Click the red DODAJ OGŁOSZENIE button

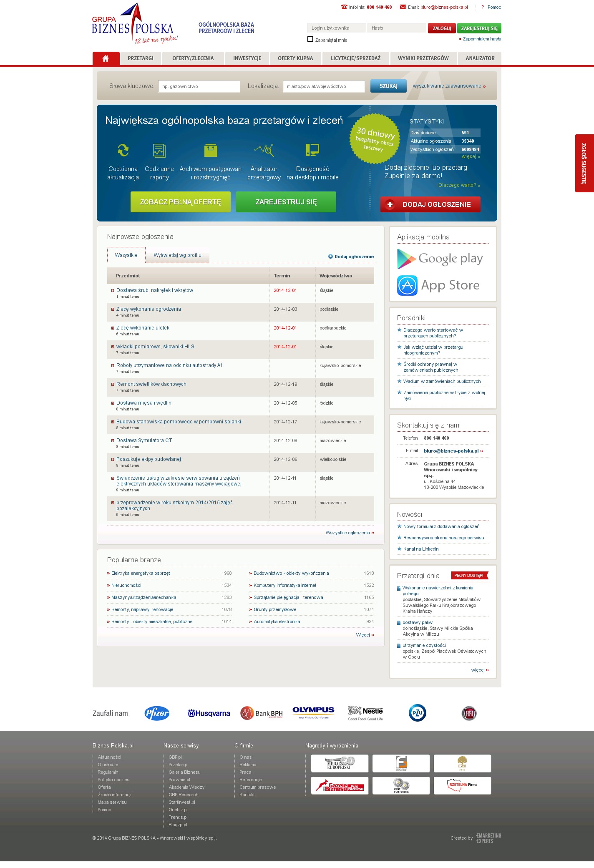[x=430, y=204]
